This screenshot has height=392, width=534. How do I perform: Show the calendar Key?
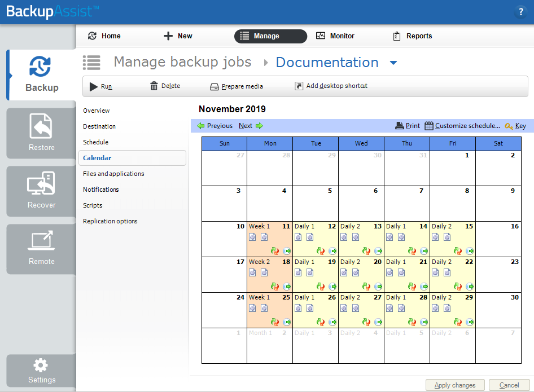[515, 126]
